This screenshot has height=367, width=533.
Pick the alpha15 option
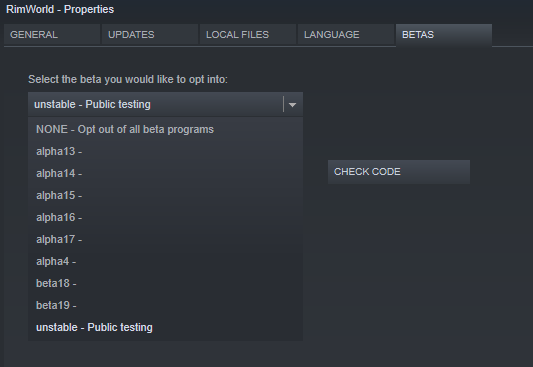click(166, 196)
